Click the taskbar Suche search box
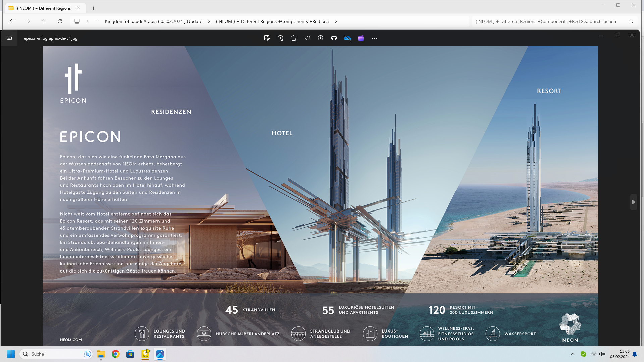Image resolution: width=644 pixels, height=362 pixels. pos(56,354)
